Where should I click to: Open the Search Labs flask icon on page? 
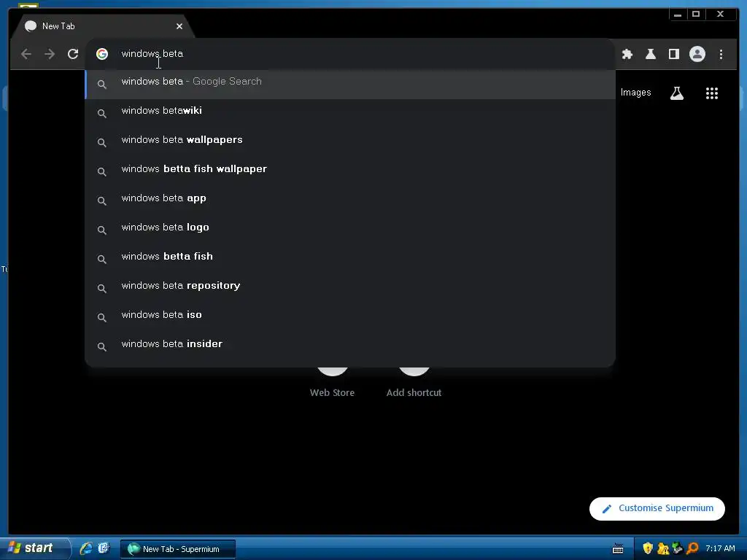[x=677, y=93]
